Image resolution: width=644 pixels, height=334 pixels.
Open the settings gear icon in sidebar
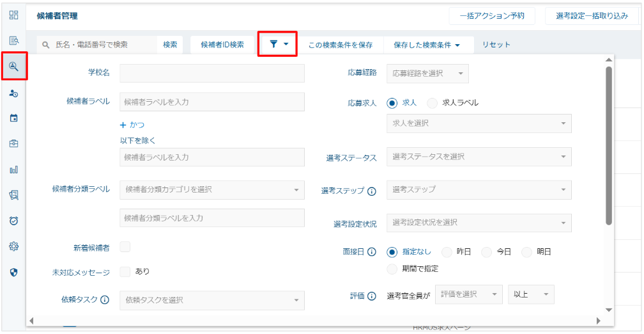(13, 246)
